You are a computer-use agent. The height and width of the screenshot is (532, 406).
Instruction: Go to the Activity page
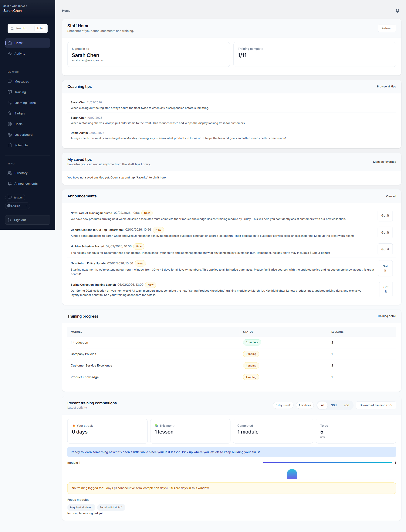pos(20,54)
